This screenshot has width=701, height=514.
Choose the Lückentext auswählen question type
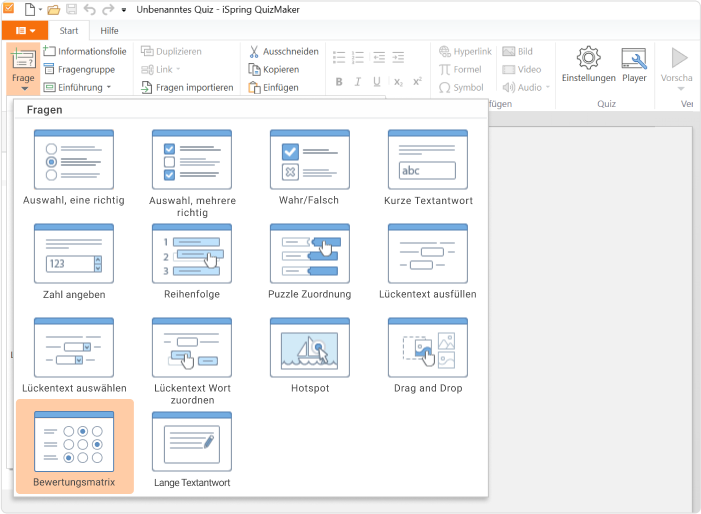[x=74, y=356]
